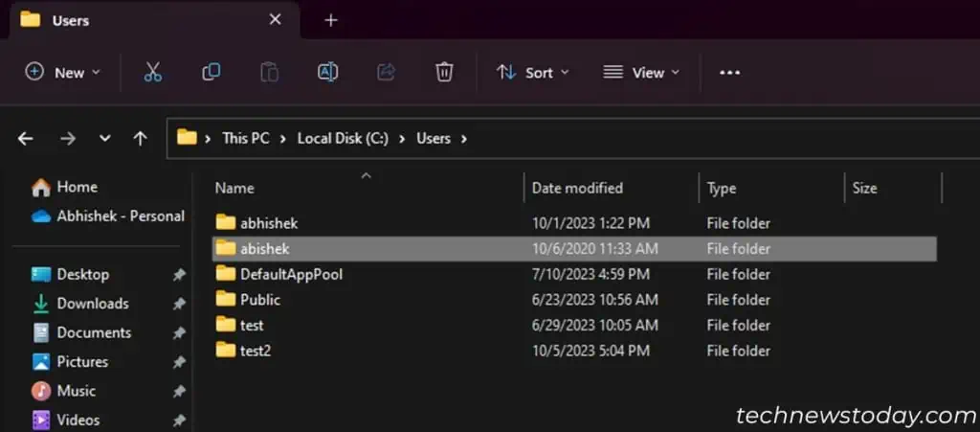Open the See more ellipsis menu
Viewport: 980px width, 432px height.
(x=729, y=73)
